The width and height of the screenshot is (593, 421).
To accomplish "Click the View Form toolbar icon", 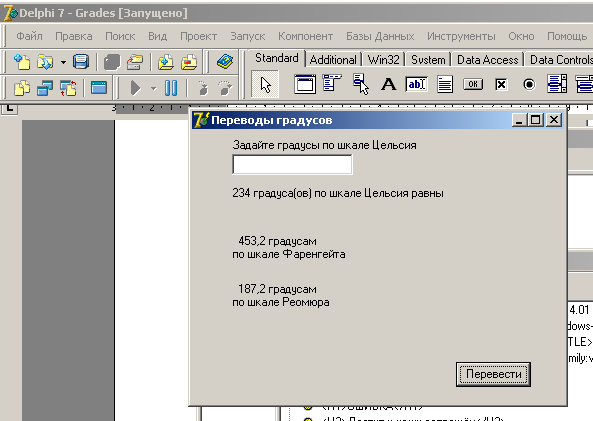I will [45, 89].
